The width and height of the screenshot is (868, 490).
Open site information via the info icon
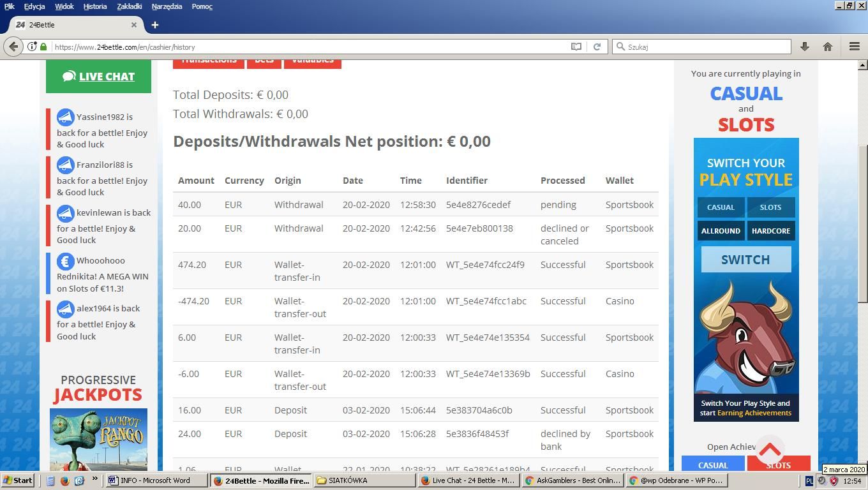tap(32, 47)
